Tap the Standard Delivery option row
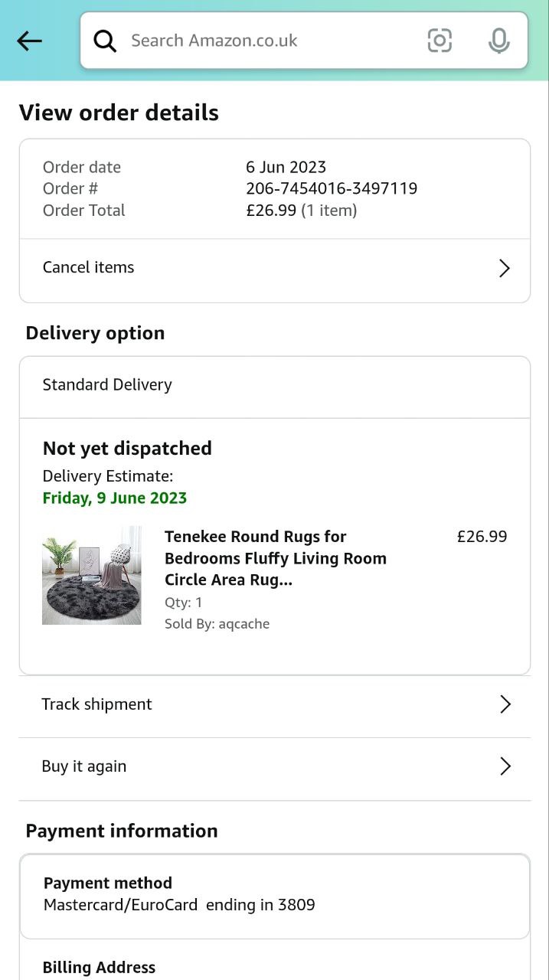Viewport: 549px width, 980px height. (107, 385)
